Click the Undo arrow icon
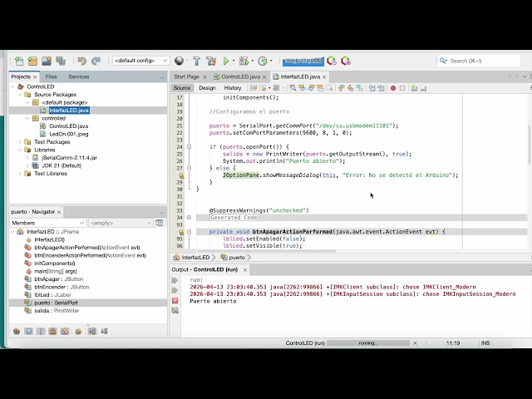 [x=81, y=61]
